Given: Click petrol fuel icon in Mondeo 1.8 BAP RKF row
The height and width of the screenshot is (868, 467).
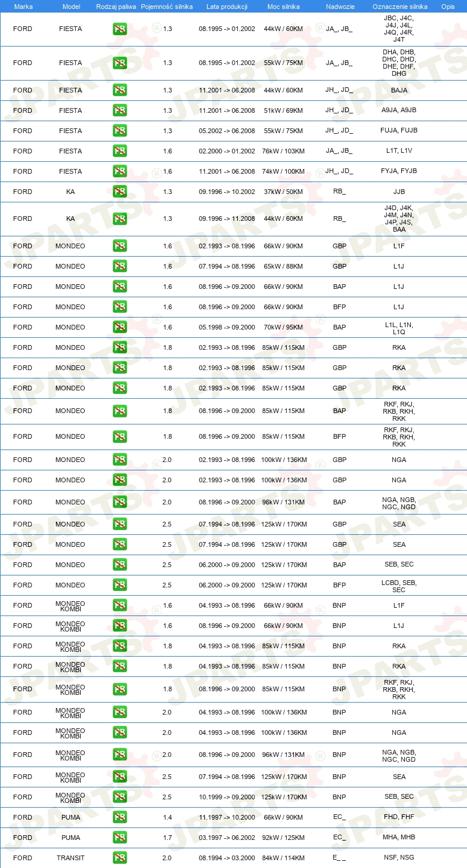Looking at the screenshot, I should coord(119,411).
